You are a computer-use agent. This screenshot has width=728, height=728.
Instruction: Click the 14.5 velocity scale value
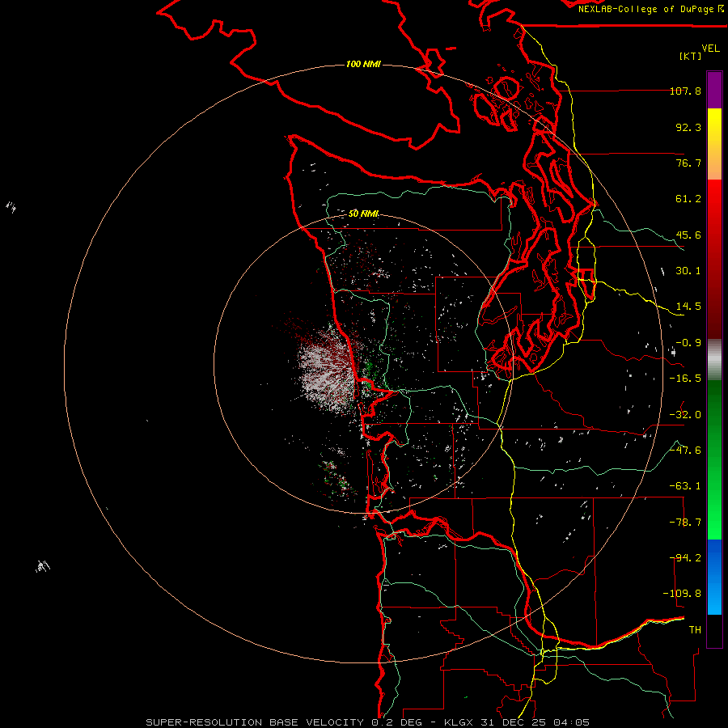point(688,307)
